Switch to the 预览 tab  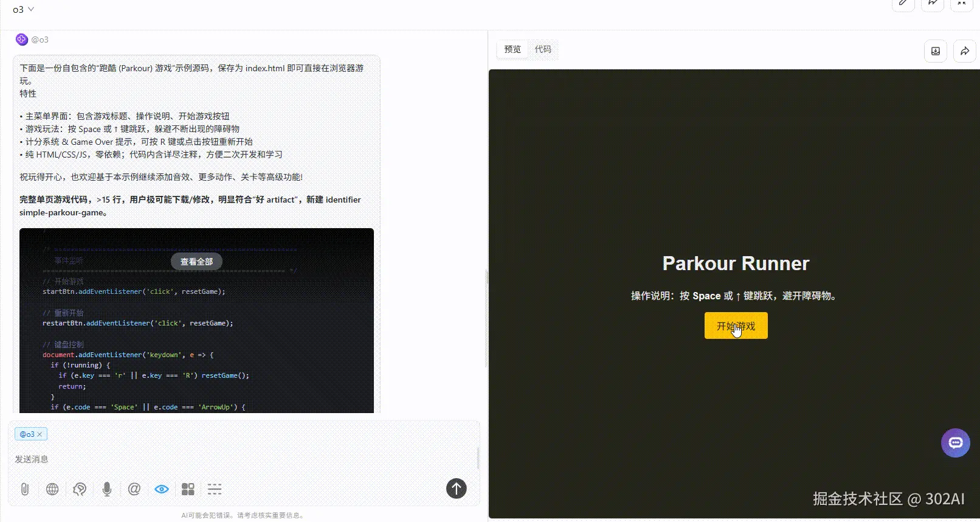[512, 49]
